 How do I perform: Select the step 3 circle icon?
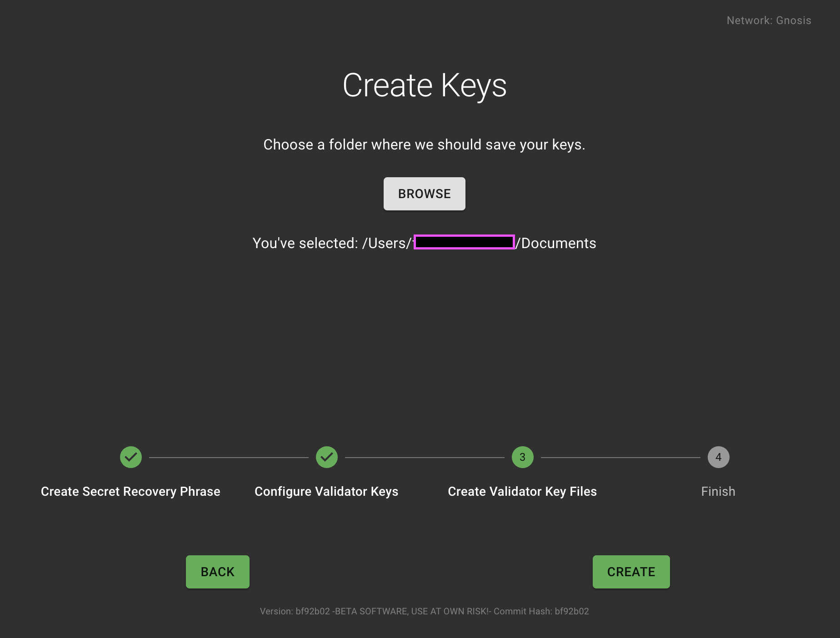click(x=522, y=457)
